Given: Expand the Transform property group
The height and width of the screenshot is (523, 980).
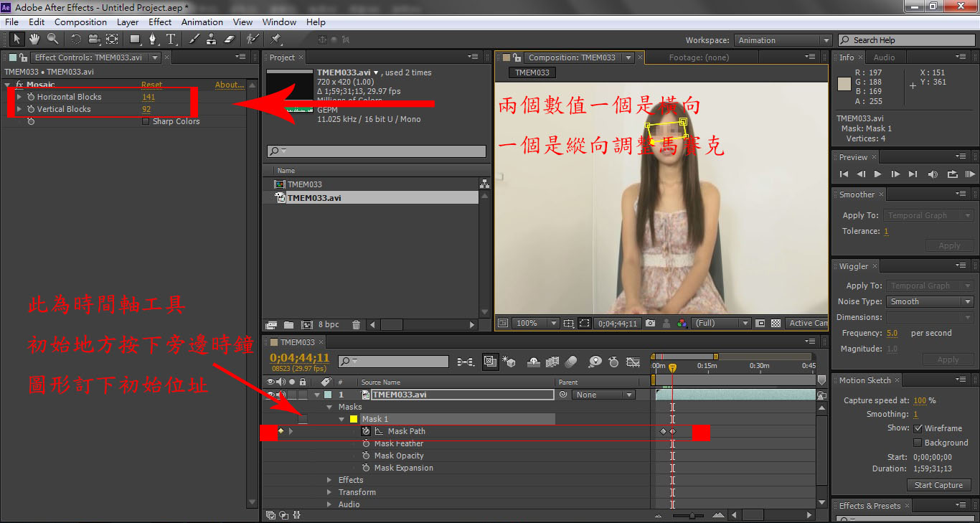Looking at the screenshot, I should 330,492.
